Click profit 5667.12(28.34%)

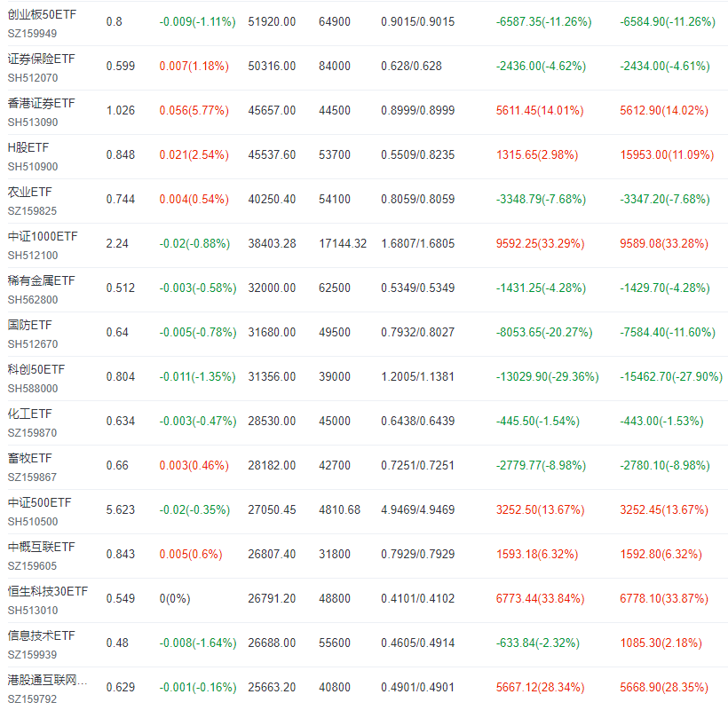[540, 687]
